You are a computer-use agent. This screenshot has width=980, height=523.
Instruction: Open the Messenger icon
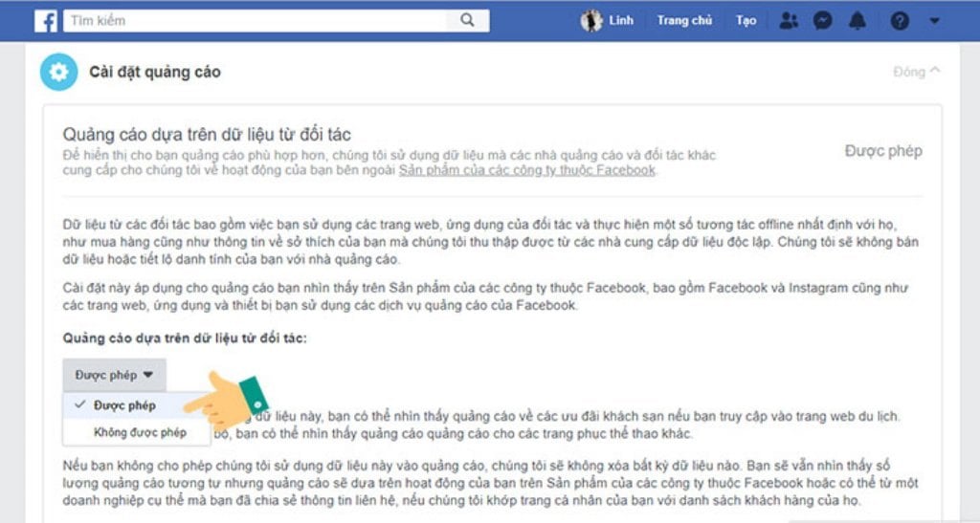[822, 21]
